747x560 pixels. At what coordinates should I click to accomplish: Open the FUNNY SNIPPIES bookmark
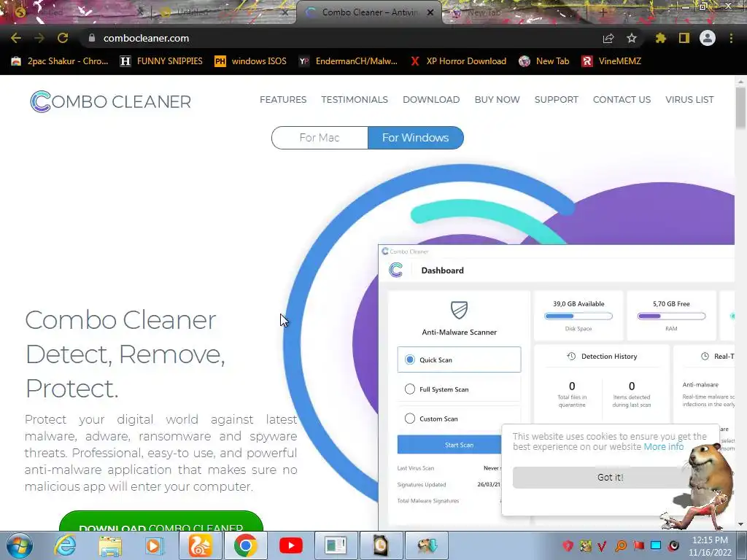[x=161, y=61]
